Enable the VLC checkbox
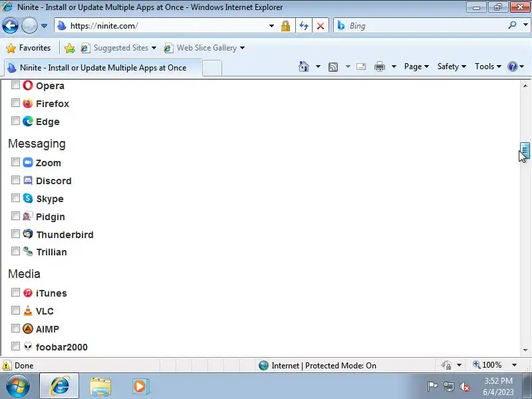The width and height of the screenshot is (532, 399). click(15, 310)
